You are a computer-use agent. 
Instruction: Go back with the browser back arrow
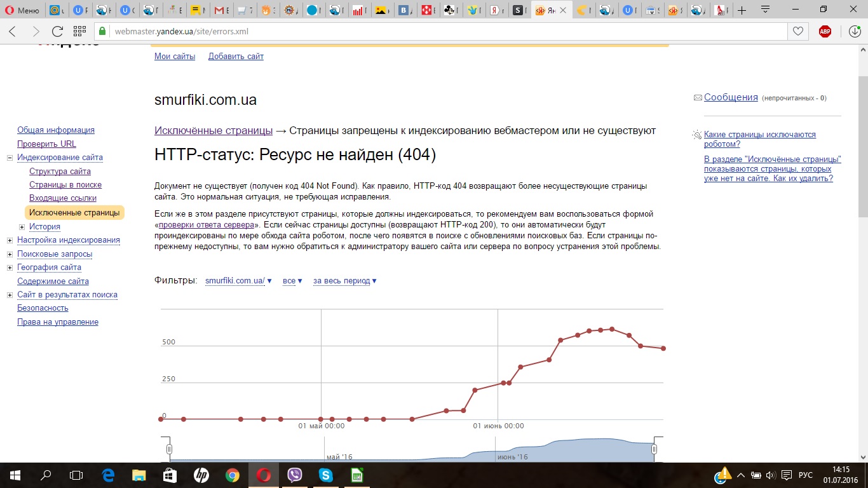pos(13,31)
